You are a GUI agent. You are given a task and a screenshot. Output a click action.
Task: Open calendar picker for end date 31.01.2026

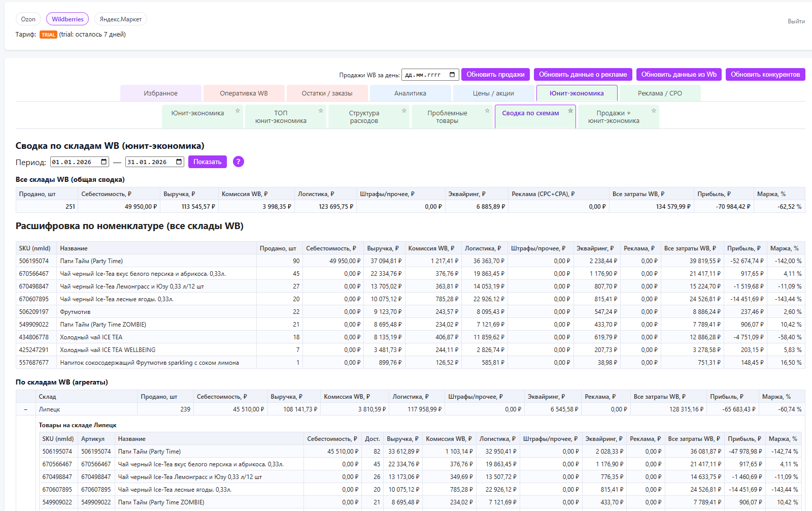(x=179, y=162)
